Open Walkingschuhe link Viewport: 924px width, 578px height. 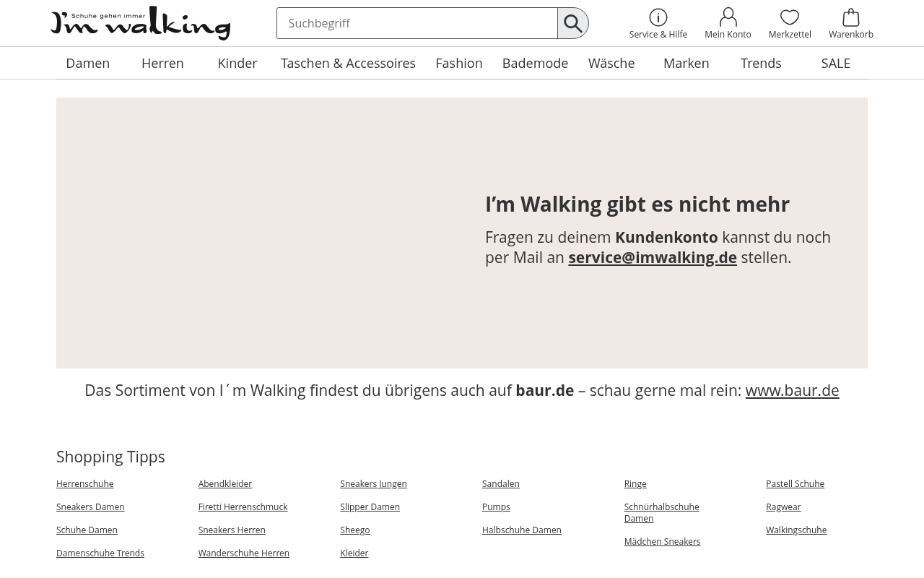796,530
